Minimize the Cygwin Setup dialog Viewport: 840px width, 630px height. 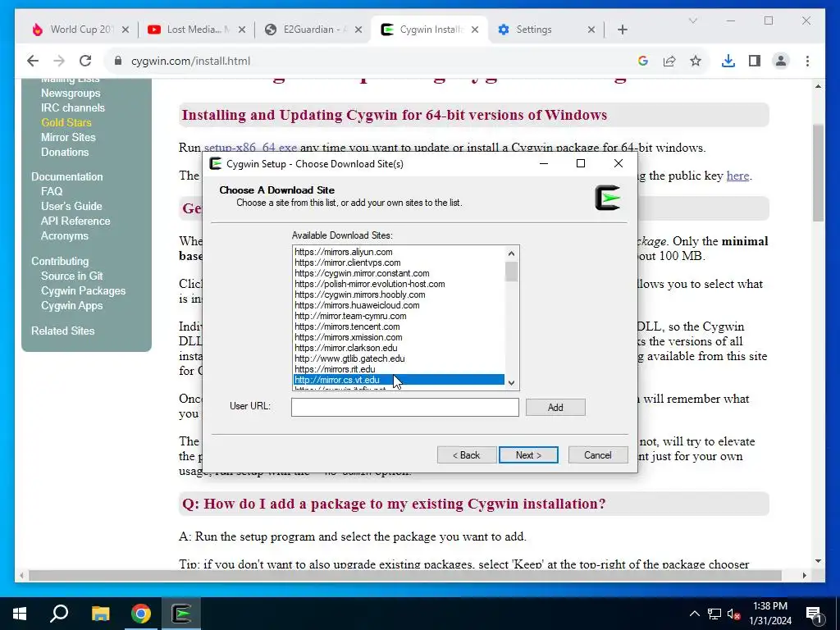tap(544, 163)
